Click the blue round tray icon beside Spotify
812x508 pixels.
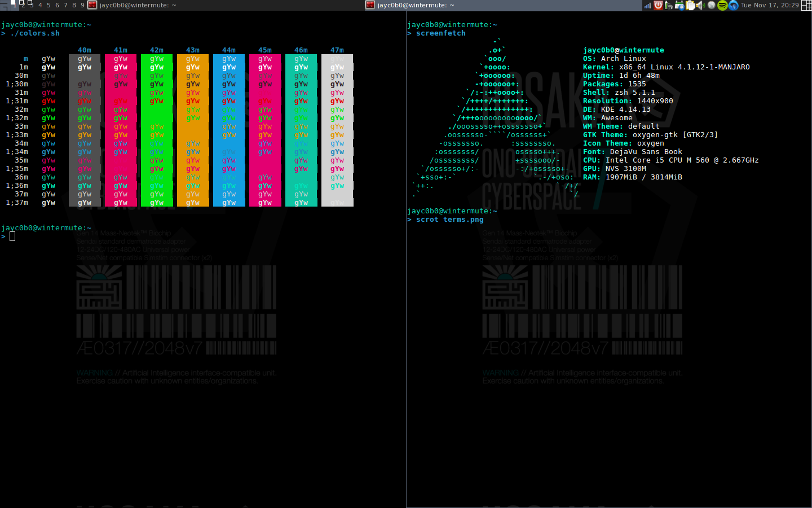tap(733, 6)
